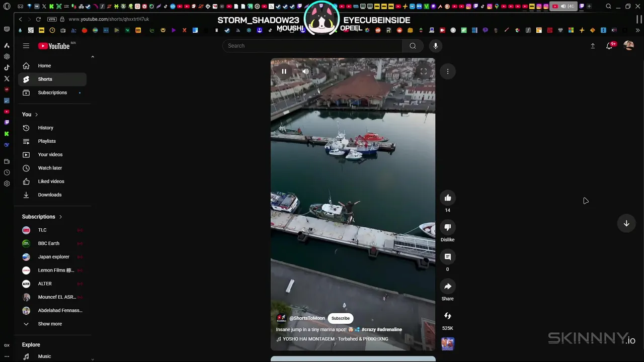Open the sound thumbnail below Remix
The image size is (644, 362).
click(447, 343)
